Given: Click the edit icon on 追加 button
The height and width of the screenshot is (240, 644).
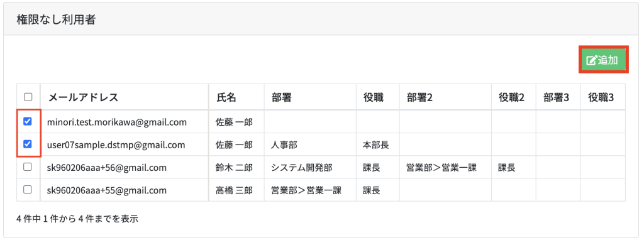Looking at the screenshot, I should tap(591, 60).
